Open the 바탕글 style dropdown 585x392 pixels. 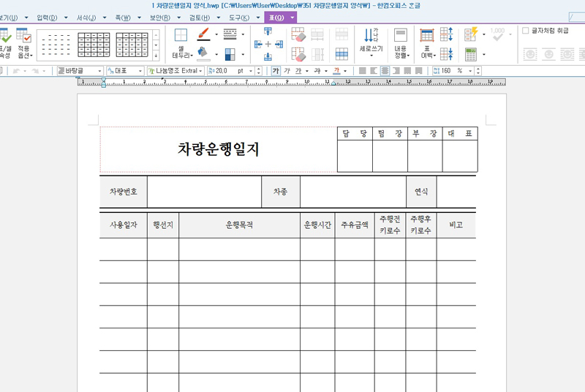click(x=99, y=71)
